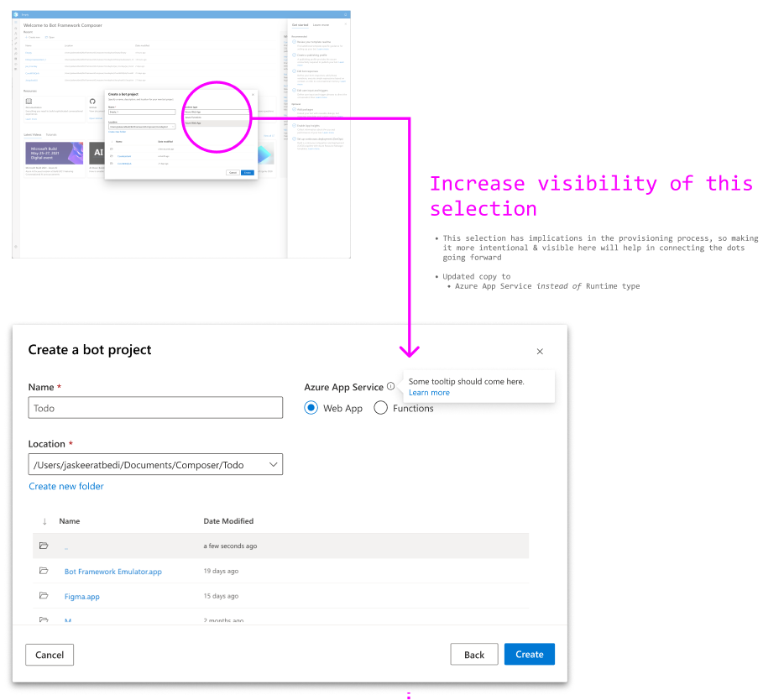Image resolution: width=784 pixels, height=700 pixels.
Task: Sort the file list by Date Modified column
Action: click(x=228, y=521)
